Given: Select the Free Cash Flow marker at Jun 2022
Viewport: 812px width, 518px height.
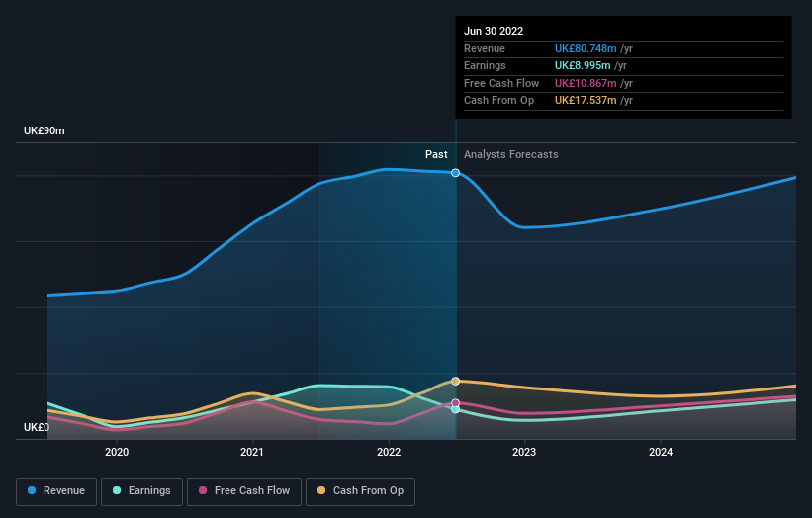Looking at the screenshot, I should coord(455,403).
